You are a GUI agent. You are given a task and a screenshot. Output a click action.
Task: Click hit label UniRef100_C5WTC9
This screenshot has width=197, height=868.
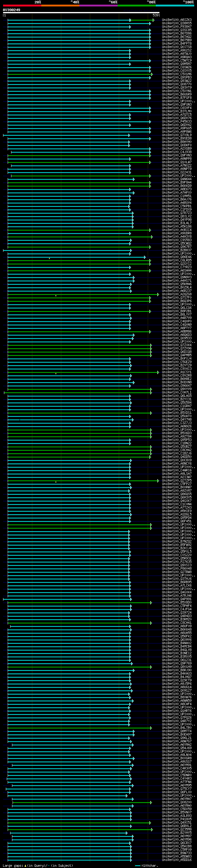(x=177, y=60)
